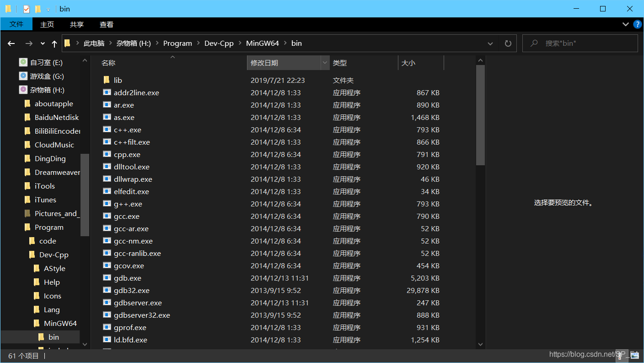Select the code folder in tree
The width and height of the screenshot is (644, 363).
pyautogui.click(x=48, y=241)
